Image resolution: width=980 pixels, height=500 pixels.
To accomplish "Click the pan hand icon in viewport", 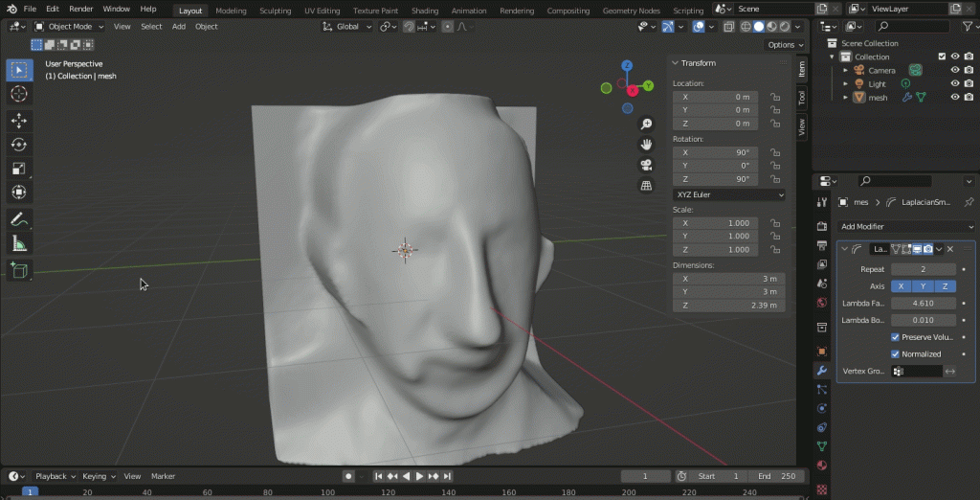I will (646, 145).
